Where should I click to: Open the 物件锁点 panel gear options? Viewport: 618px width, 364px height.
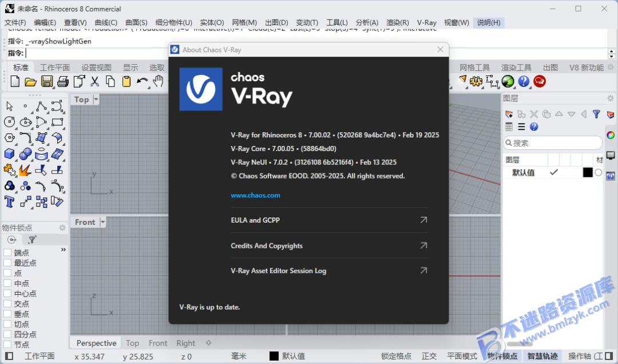tap(62, 228)
